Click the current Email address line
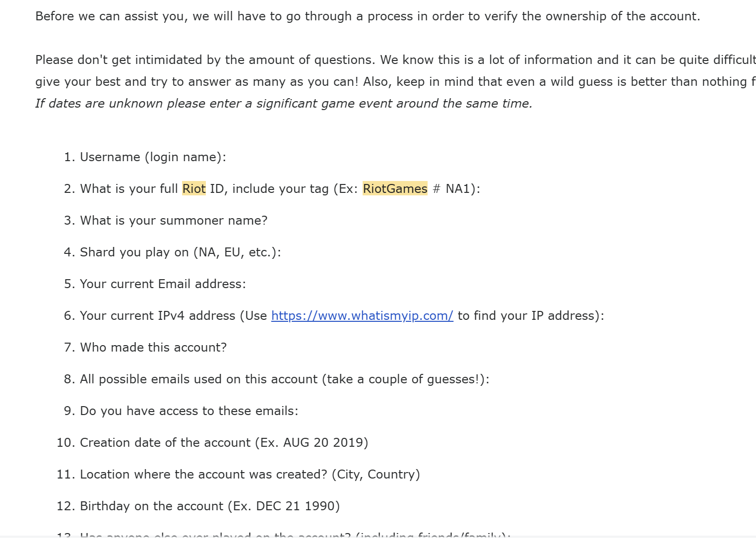The width and height of the screenshot is (756, 540). [163, 284]
